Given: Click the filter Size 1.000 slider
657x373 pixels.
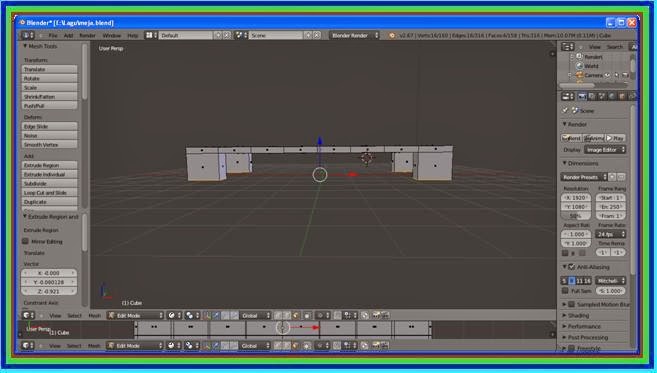Looking at the screenshot, I should (x=610, y=291).
